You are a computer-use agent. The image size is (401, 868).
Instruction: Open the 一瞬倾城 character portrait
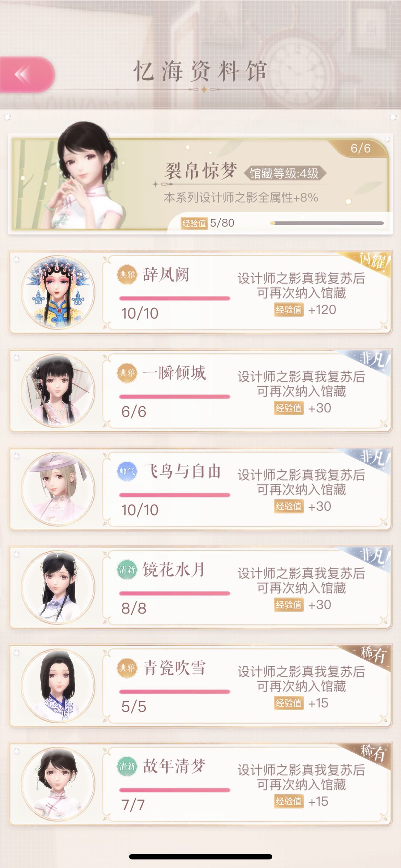pyautogui.click(x=58, y=391)
